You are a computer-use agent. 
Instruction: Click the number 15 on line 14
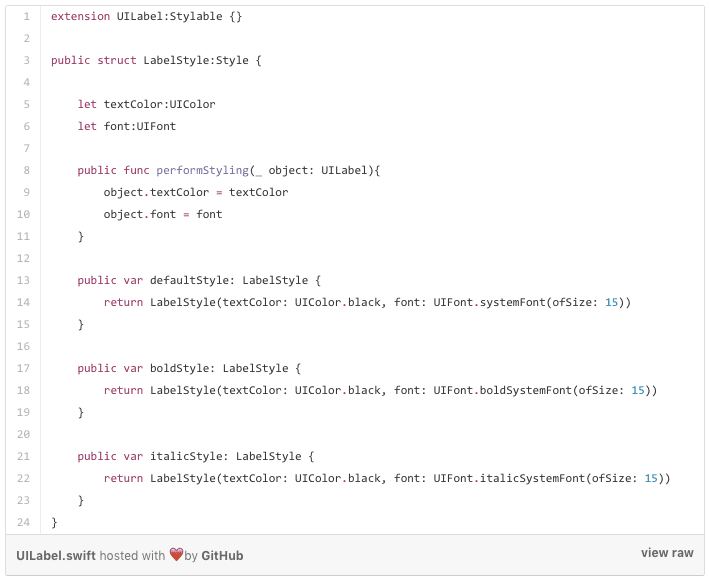[x=611, y=302]
